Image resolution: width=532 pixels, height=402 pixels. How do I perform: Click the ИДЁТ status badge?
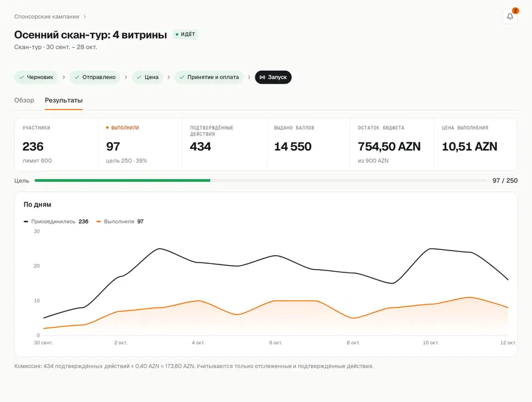click(186, 35)
